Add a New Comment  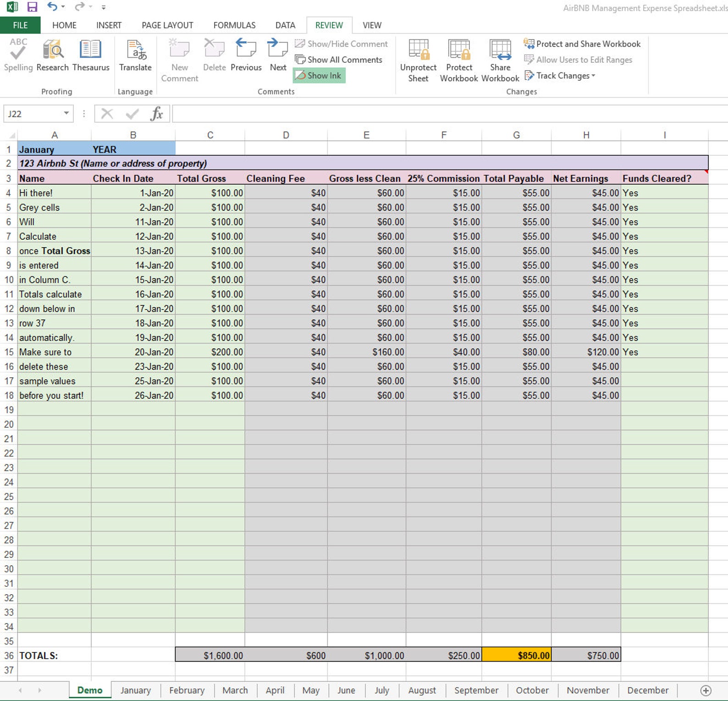(180, 60)
